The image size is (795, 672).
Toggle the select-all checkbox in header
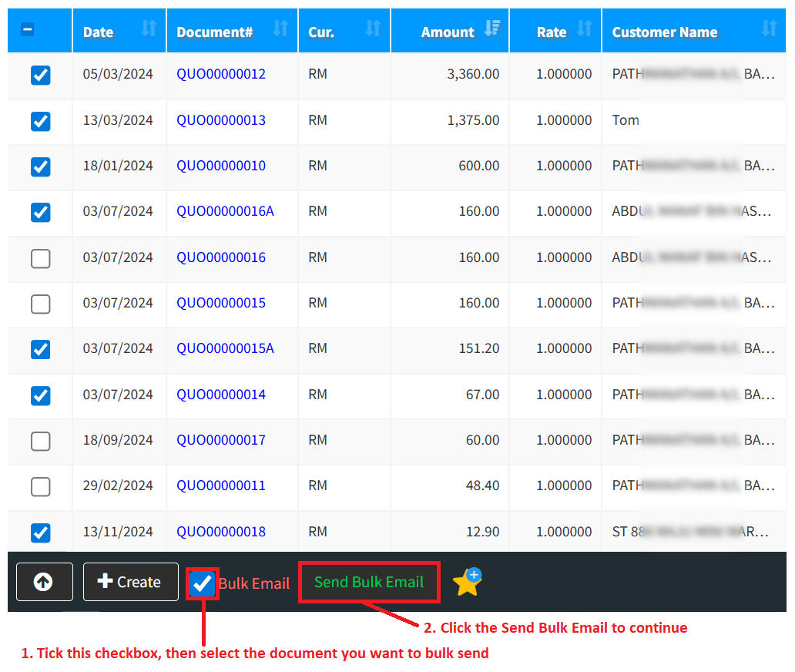click(x=28, y=30)
